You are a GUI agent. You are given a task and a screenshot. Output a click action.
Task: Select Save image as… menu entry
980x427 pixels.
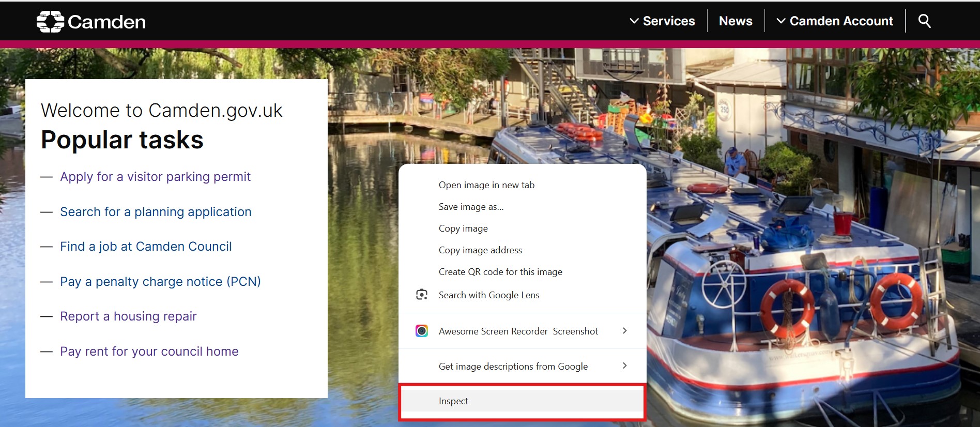[x=523, y=207]
